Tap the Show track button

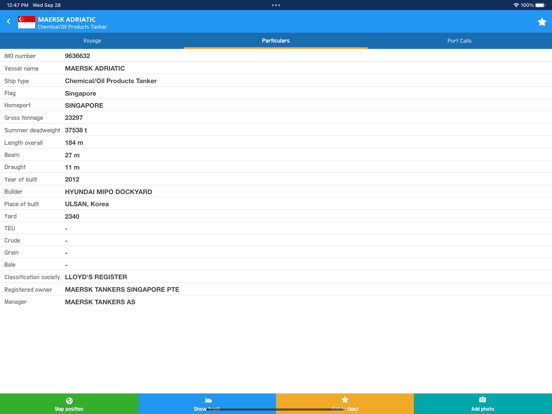click(207, 404)
